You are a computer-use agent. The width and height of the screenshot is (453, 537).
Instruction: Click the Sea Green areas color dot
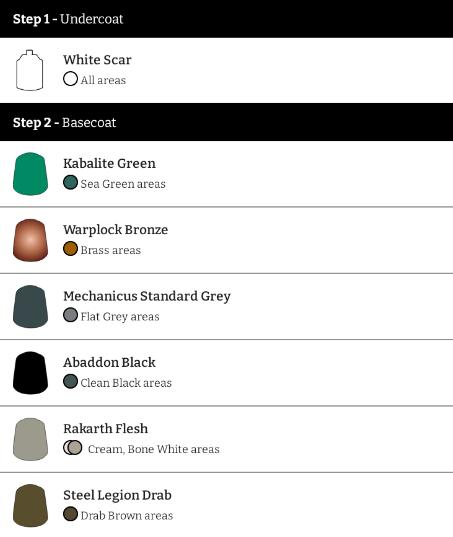point(70,183)
